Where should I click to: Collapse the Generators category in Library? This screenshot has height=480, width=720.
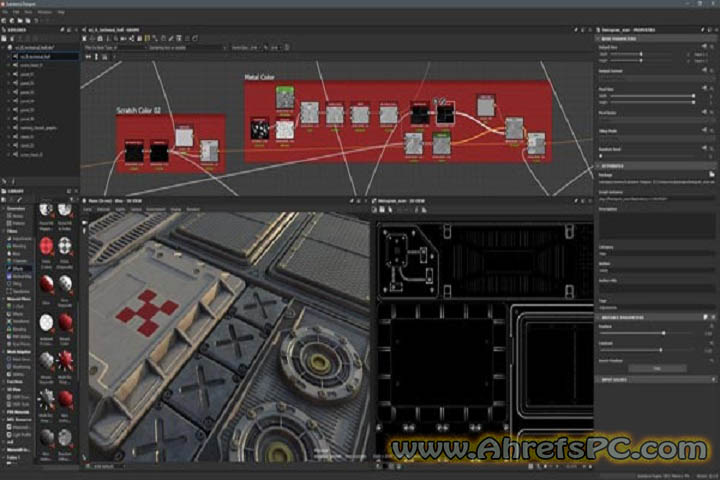pos(4,209)
